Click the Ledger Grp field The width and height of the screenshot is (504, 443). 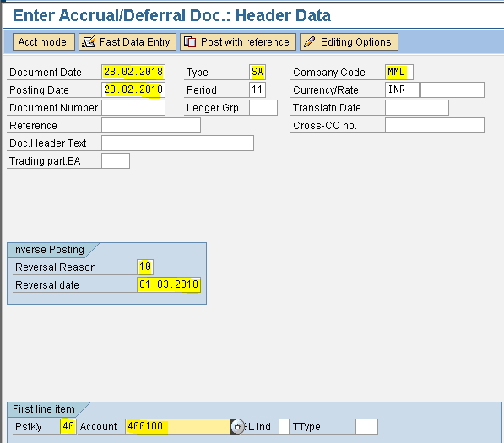point(263,107)
